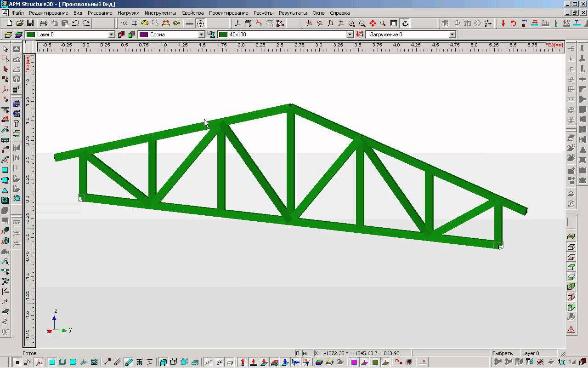Click the coordinates readout in status bar
The height and width of the screenshot is (368, 588).
pos(362,353)
